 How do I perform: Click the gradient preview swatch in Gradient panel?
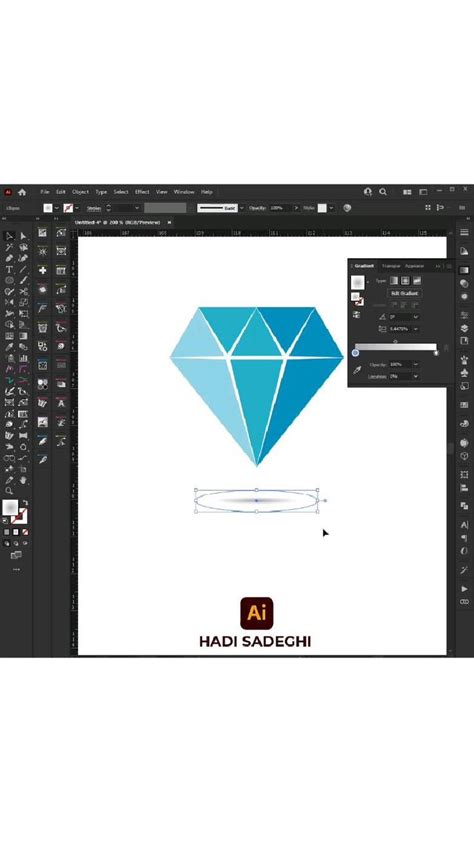[x=358, y=281]
